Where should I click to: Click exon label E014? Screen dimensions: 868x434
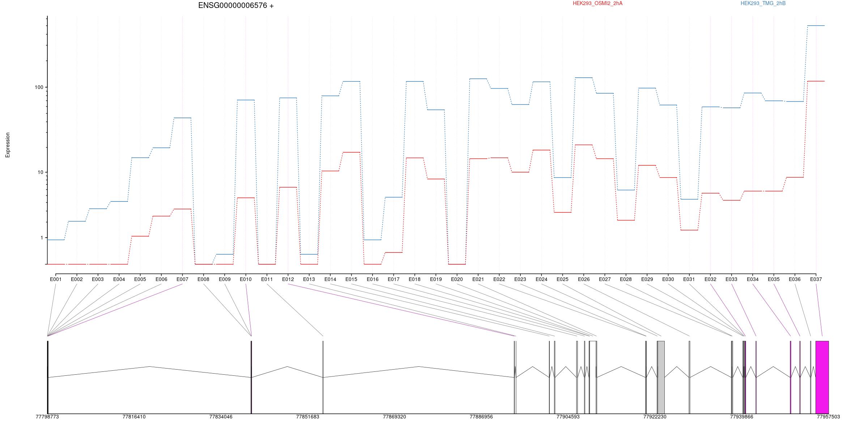(x=330, y=279)
